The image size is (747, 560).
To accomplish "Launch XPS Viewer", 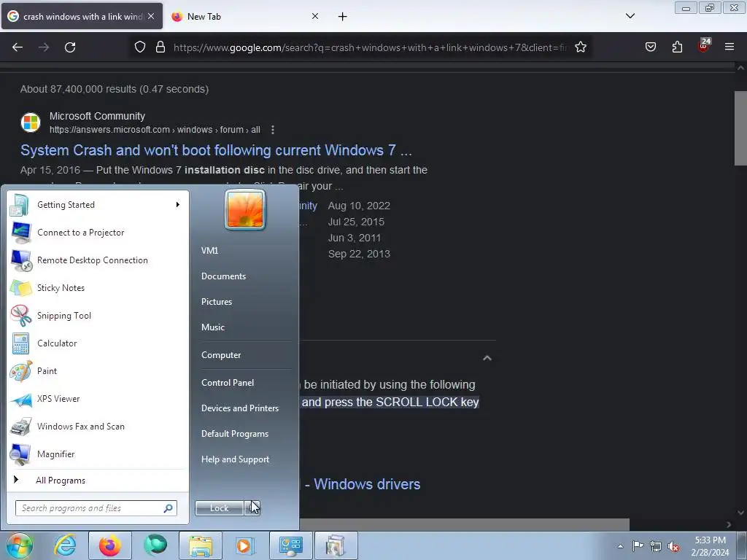I will click(x=98, y=399).
